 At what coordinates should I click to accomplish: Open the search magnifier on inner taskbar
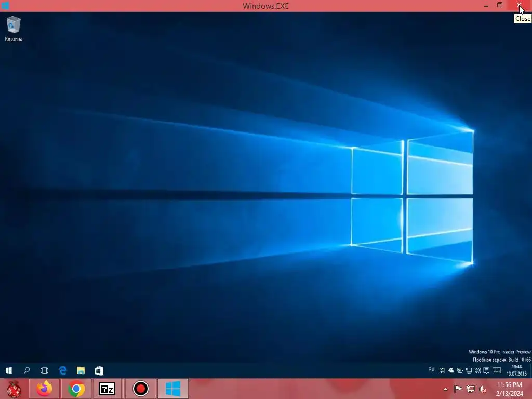[x=26, y=370]
